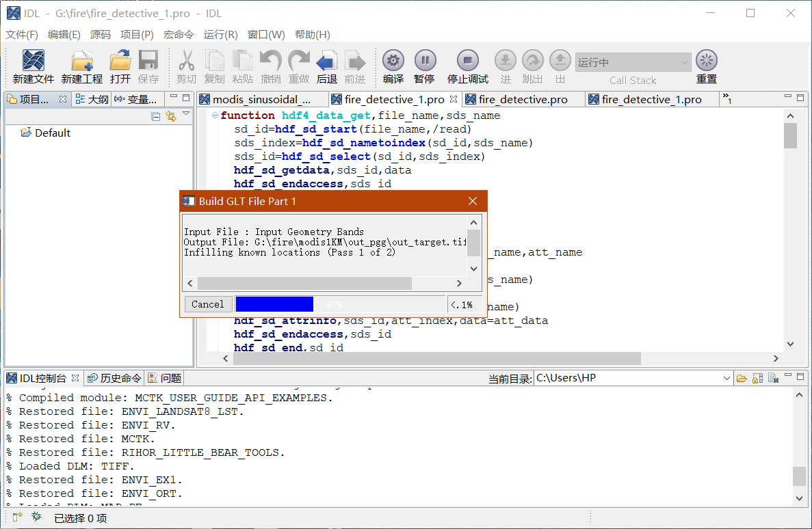Open the 文件(F) menu
The width and height of the screenshot is (812, 529).
22,35
